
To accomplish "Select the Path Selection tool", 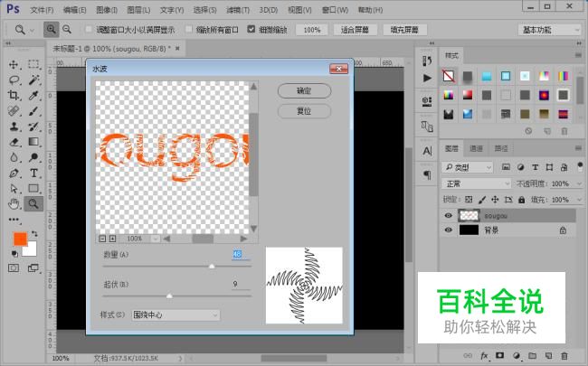I will [14, 188].
